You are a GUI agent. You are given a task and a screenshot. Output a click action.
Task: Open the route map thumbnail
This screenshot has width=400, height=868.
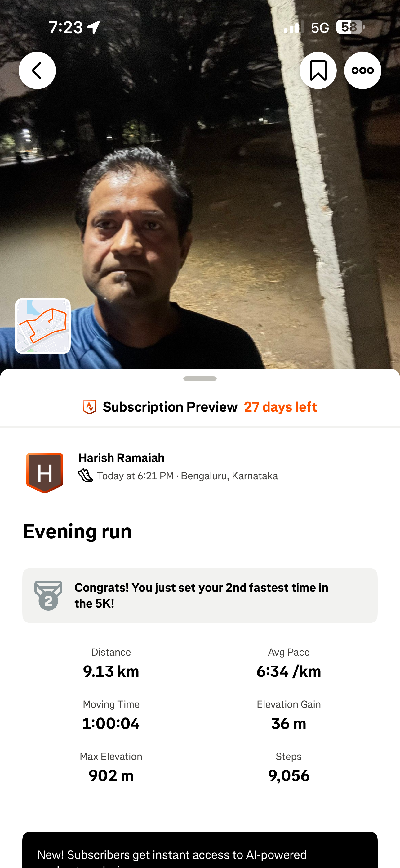pyautogui.click(x=43, y=326)
